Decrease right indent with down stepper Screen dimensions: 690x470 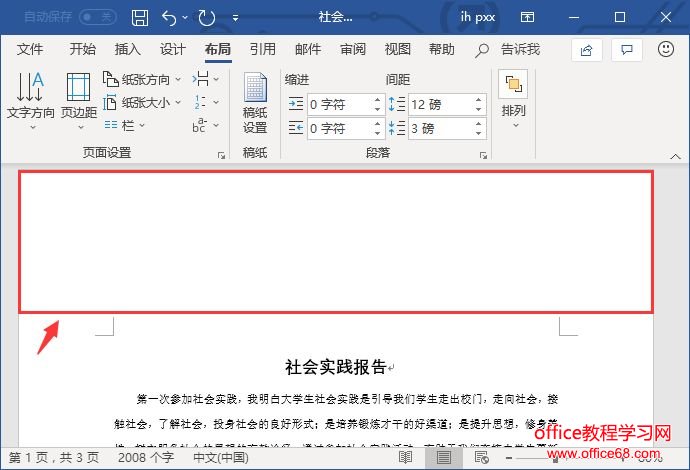(x=378, y=133)
